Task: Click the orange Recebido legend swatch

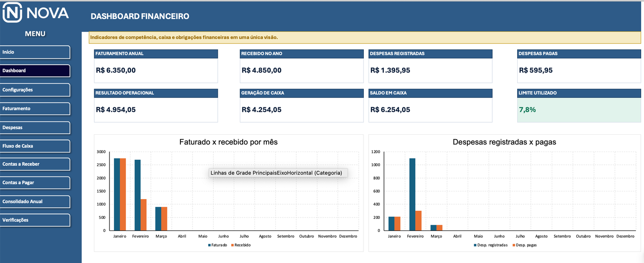Action: pos(232,245)
